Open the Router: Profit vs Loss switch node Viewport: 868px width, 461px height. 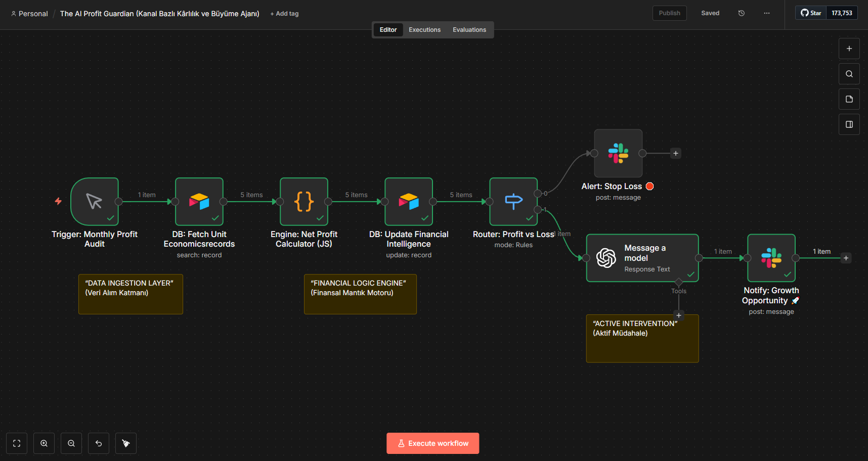[x=513, y=201]
